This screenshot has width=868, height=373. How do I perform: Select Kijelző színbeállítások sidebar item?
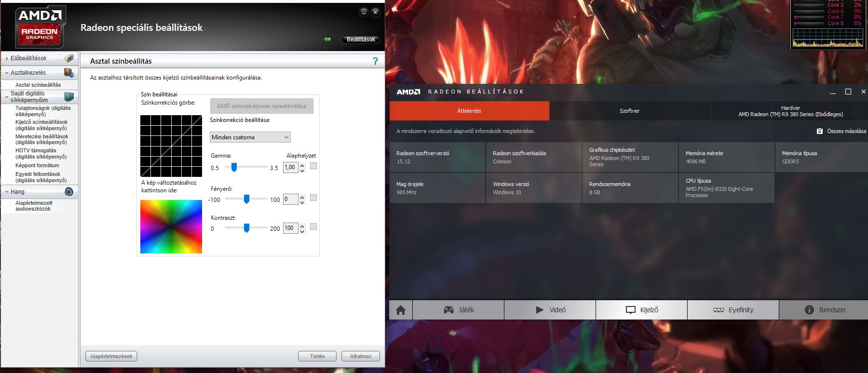(41, 125)
